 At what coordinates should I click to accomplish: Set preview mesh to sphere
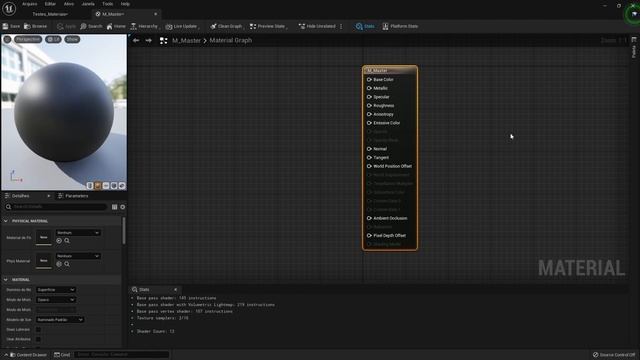[x=98, y=186]
